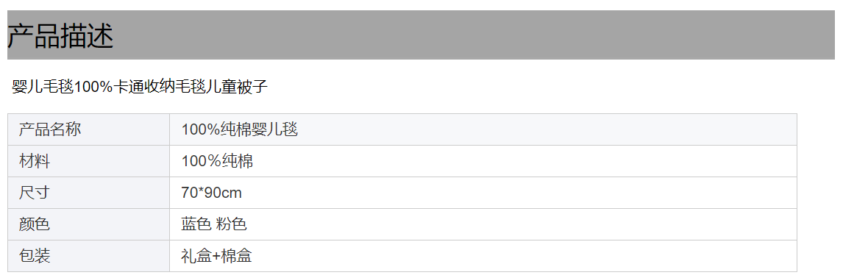This screenshot has width=868, height=278.
Task: Click the 100%纯棉 material value
Action: 217,161
